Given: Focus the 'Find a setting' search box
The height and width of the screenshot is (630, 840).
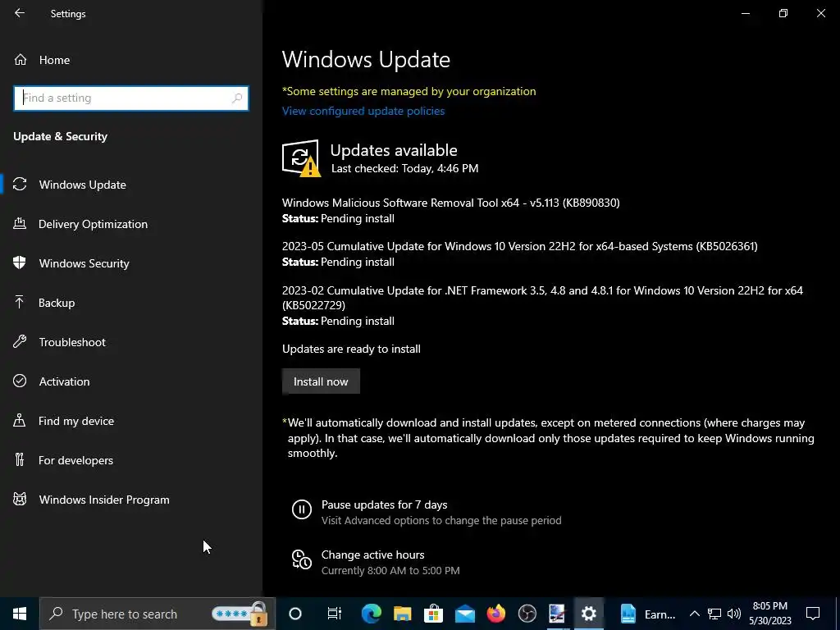Looking at the screenshot, I should 130,98.
